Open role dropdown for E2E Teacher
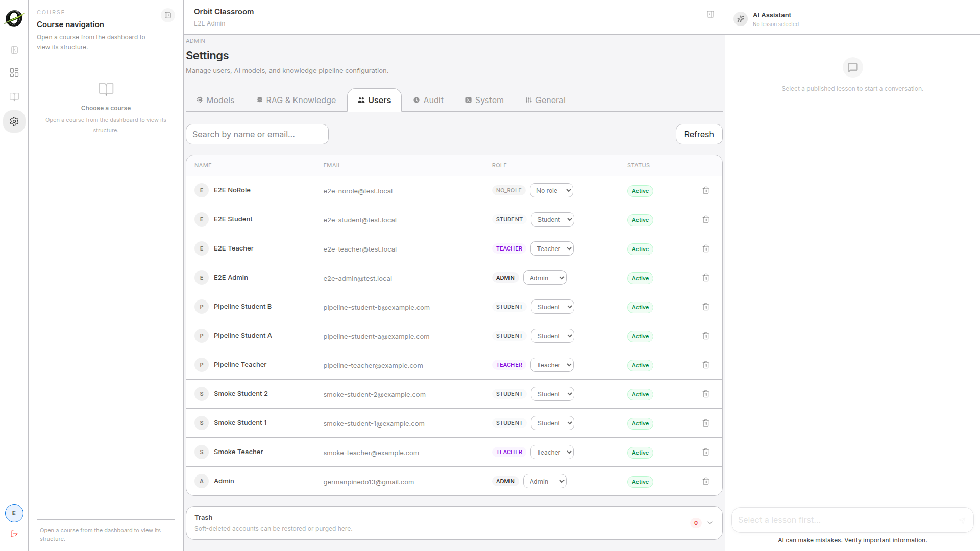 [552, 248]
